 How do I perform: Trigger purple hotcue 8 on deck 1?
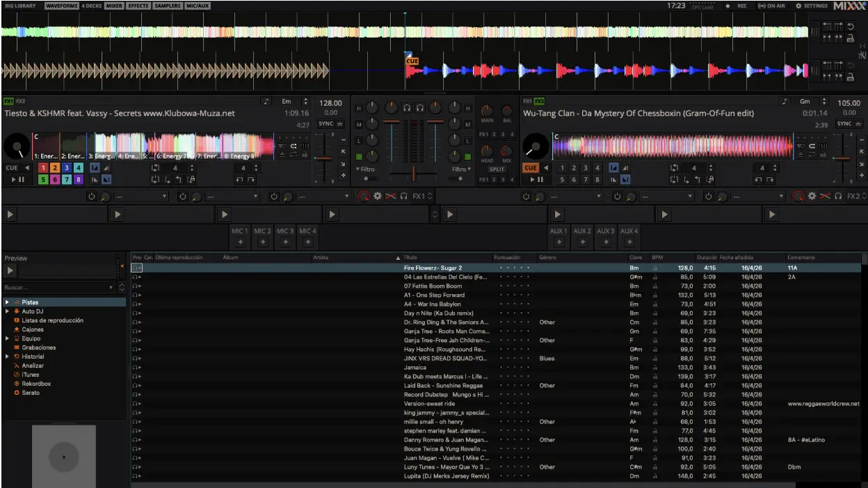[79, 179]
